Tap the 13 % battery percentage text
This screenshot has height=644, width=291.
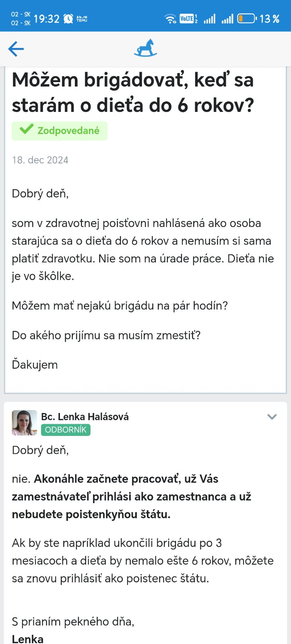(x=269, y=19)
